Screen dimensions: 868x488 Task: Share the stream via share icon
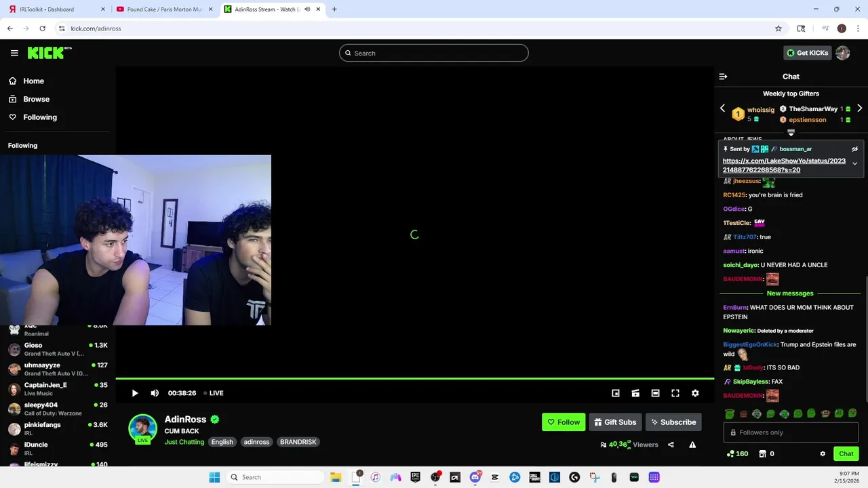(x=671, y=445)
